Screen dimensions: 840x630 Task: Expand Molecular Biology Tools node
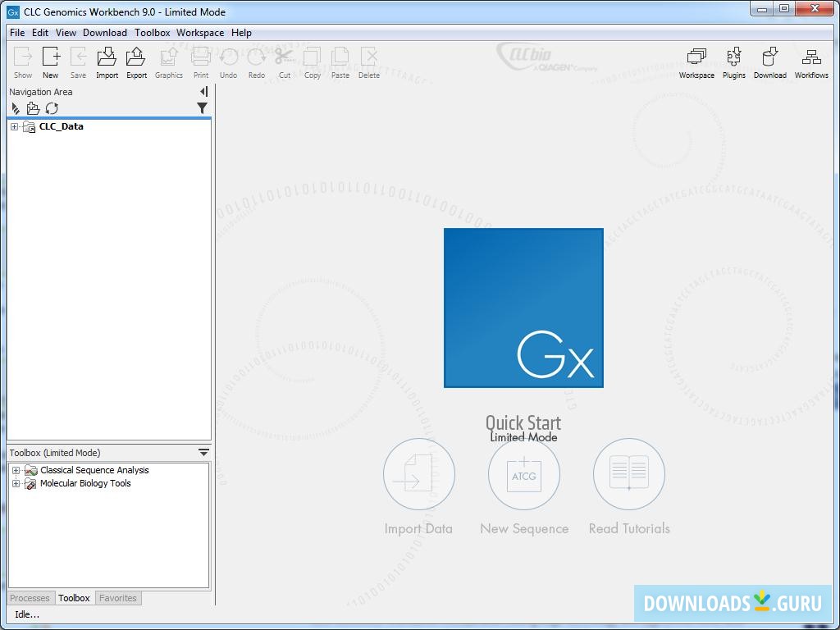point(16,484)
